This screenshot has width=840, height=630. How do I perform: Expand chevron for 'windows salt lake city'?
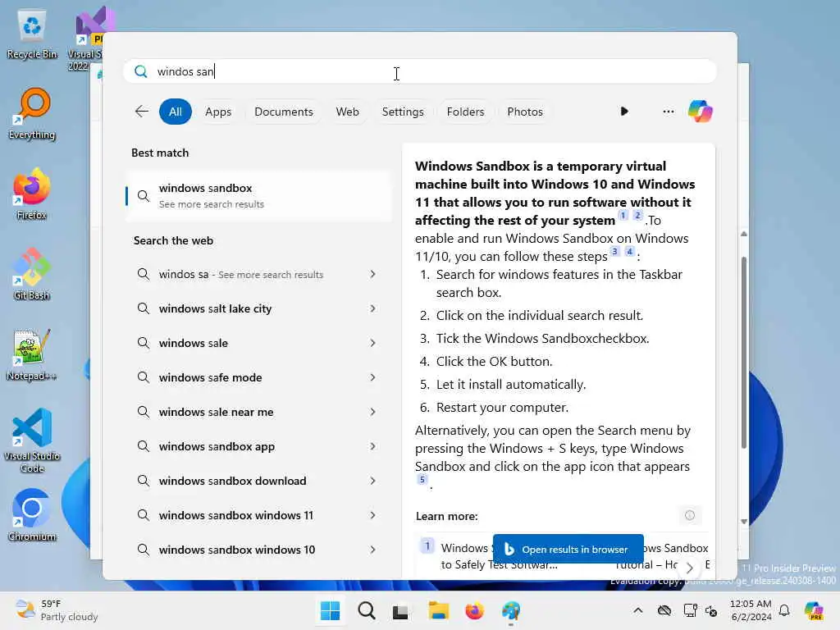[373, 308]
